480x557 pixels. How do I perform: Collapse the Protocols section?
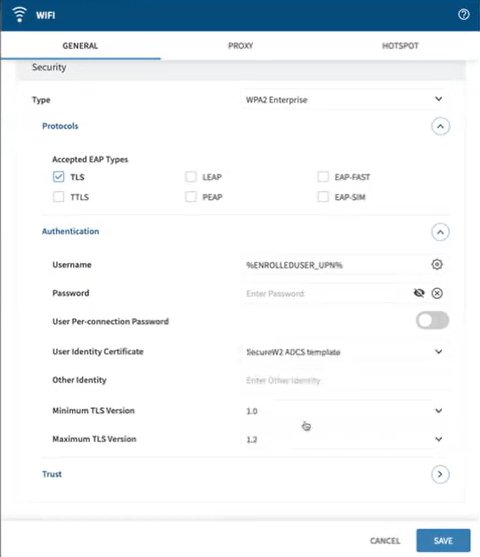pyautogui.click(x=441, y=126)
